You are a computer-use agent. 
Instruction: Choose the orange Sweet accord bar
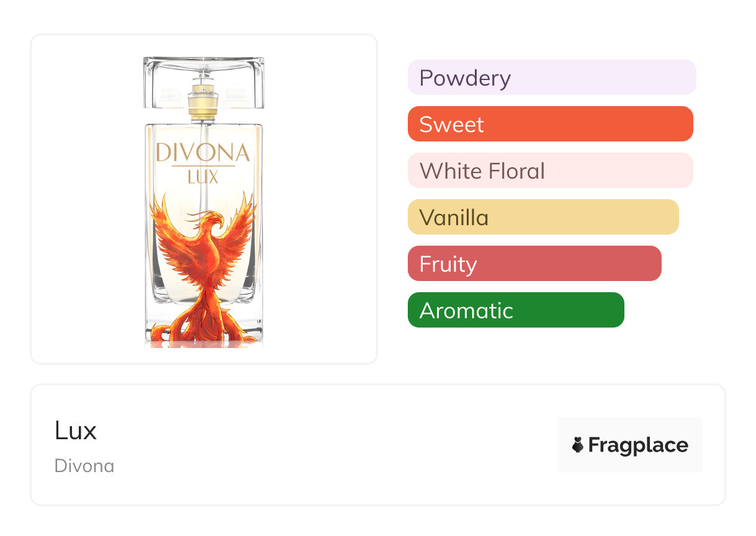551,124
